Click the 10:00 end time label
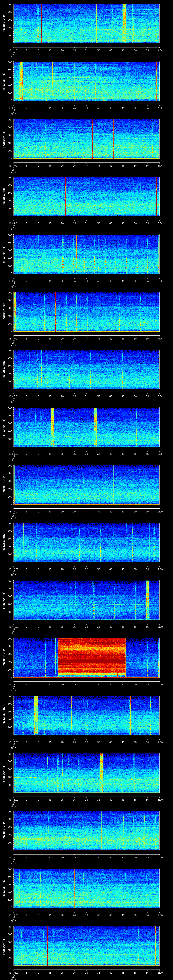Screen dimensions: 173x980 (160, 511)
